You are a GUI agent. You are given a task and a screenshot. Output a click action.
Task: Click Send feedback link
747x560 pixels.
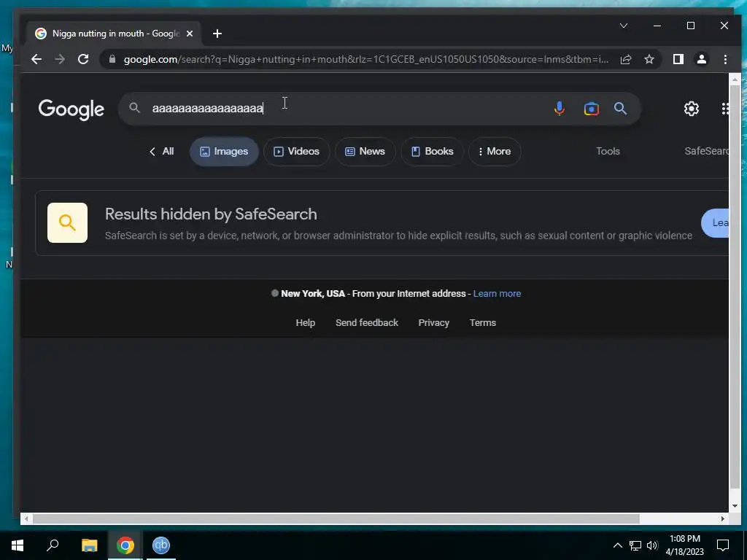coord(367,323)
